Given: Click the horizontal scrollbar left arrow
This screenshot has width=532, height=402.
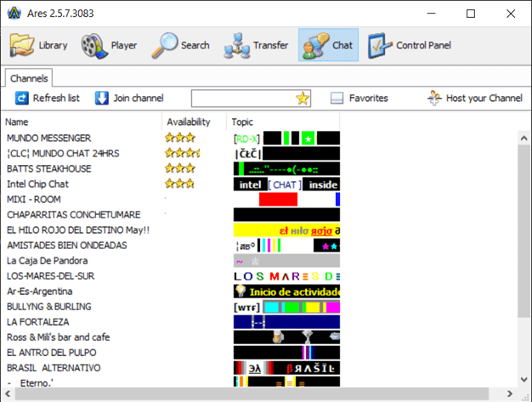Looking at the screenshot, I should (x=8, y=394).
